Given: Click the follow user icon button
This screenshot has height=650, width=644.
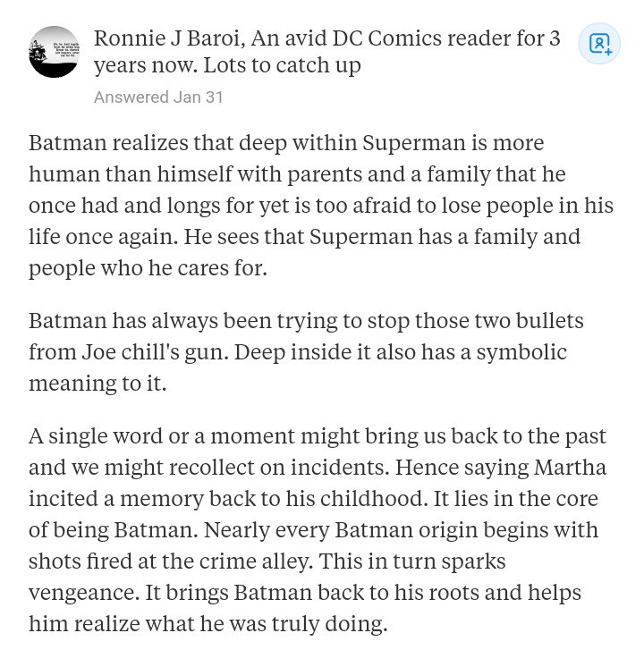Looking at the screenshot, I should 599,44.
